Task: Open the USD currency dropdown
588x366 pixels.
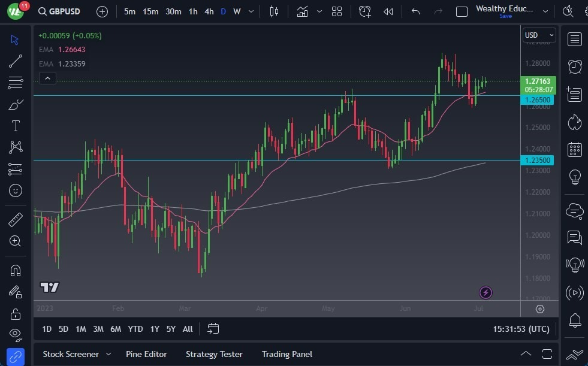Action: coord(538,35)
